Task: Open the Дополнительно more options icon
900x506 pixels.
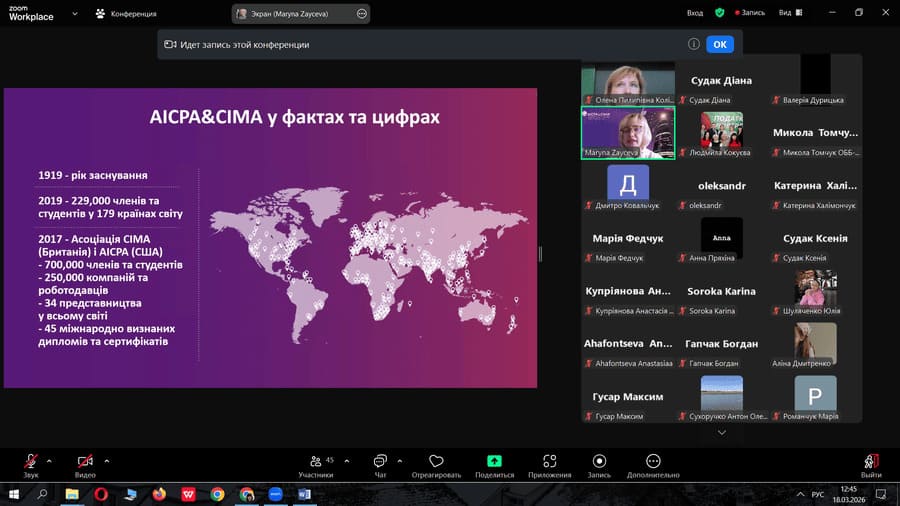Action: click(653, 461)
